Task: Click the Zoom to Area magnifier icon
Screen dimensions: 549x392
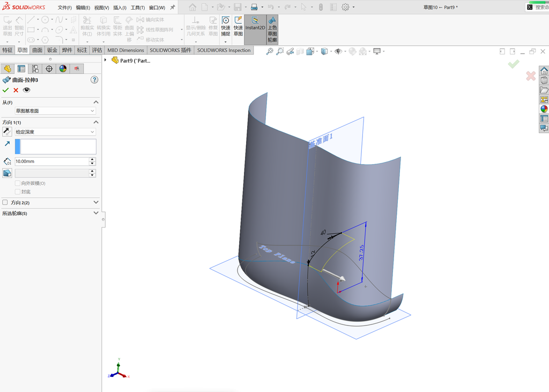Action: coord(280,51)
